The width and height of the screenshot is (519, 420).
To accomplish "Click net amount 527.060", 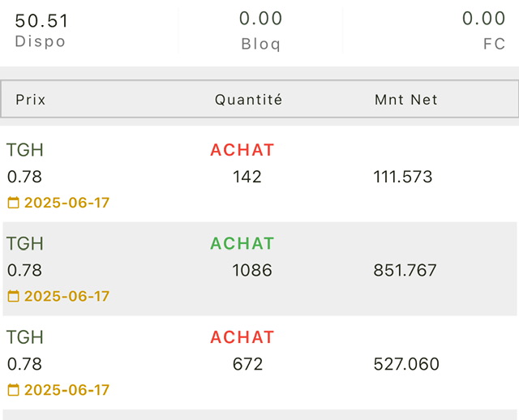I will (406, 364).
